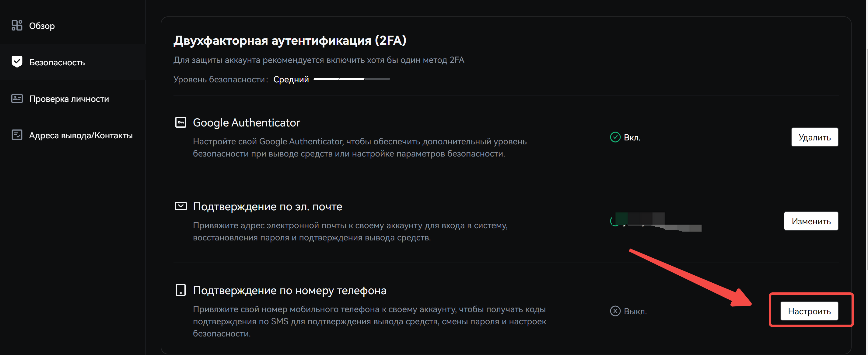Image resolution: width=868 pixels, height=355 pixels.
Task: Select Безопасность in the sidebar
Action: [x=57, y=62]
